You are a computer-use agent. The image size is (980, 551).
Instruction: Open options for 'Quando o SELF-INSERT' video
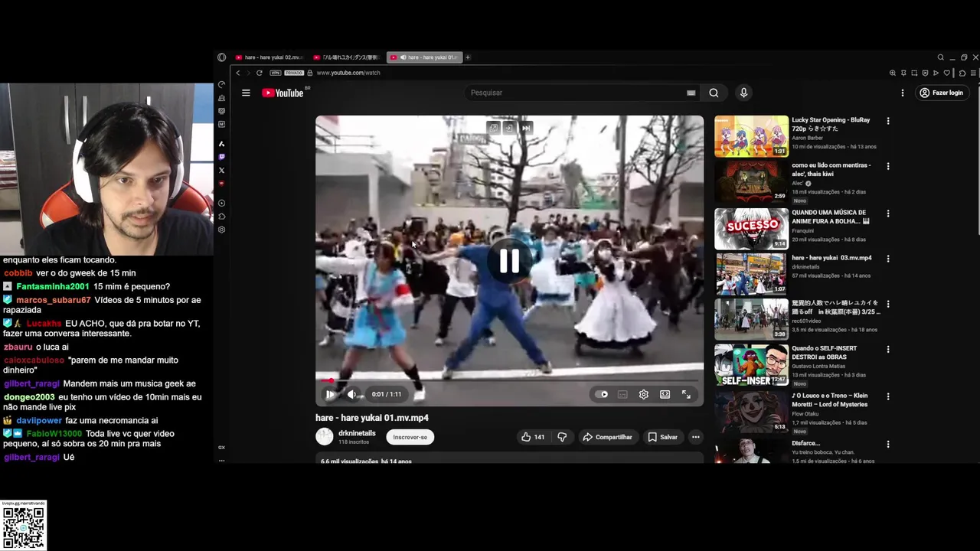pos(888,349)
